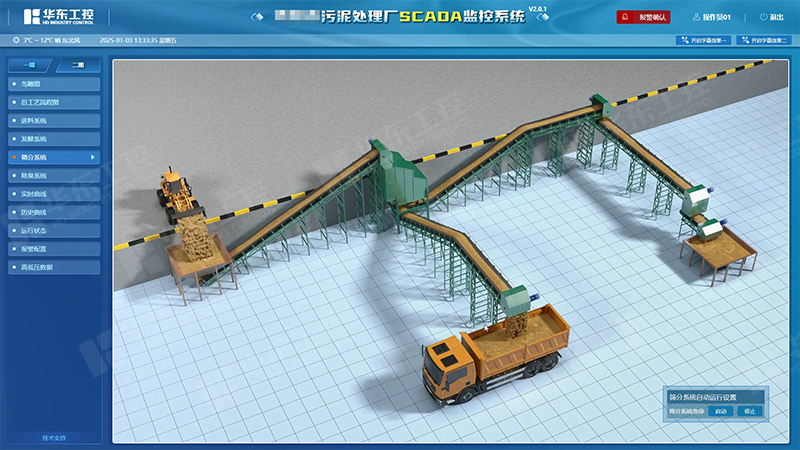
Task: Enable 开启字幕效果一 subtitle effect
Action: coord(705,40)
